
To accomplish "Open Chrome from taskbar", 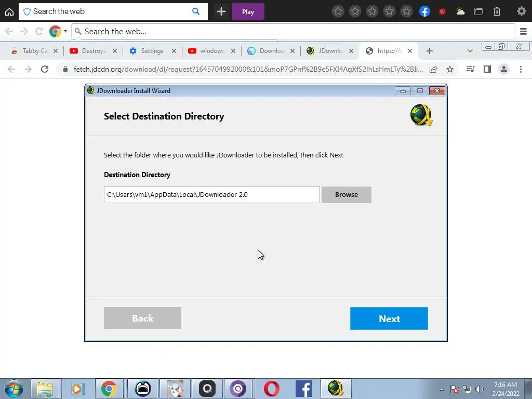I will coord(109,389).
